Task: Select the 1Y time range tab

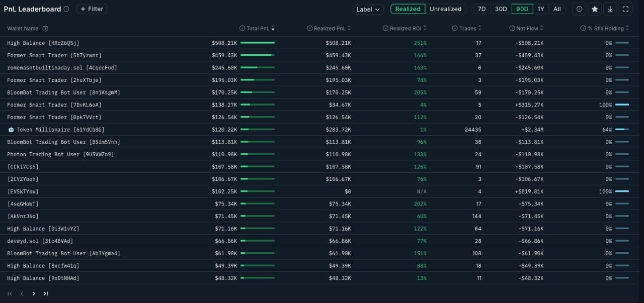Action: (x=541, y=9)
